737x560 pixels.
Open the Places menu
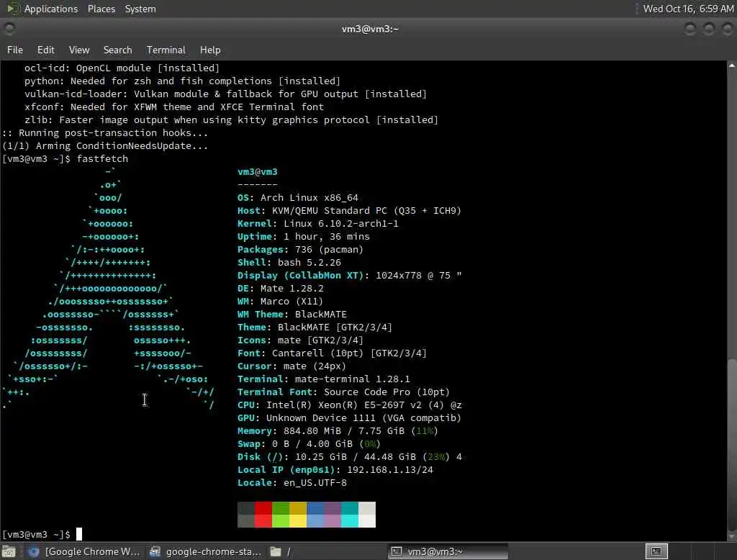pos(101,9)
